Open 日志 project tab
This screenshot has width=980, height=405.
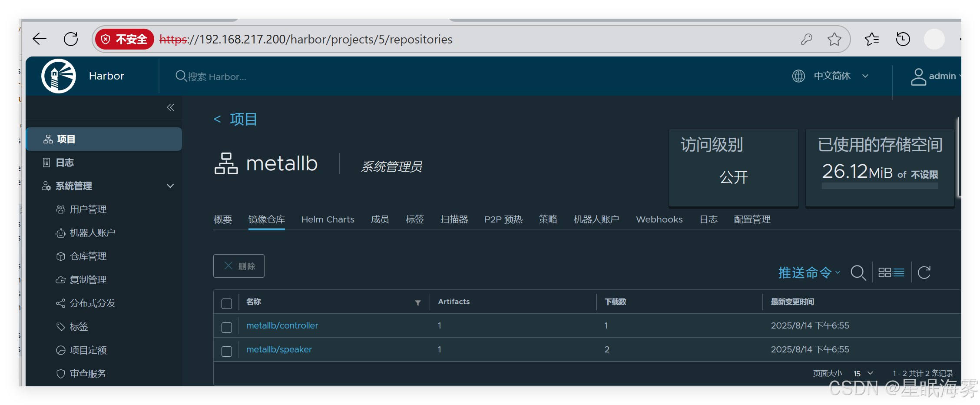709,219
